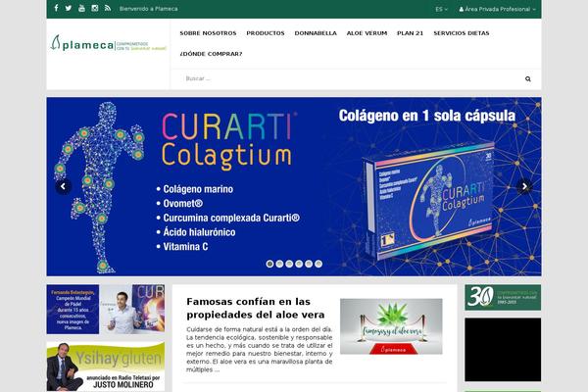The height and width of the screenshot is (392, 588).
Task: Open the Twitter social icon
Action: [x=69, y=8]
